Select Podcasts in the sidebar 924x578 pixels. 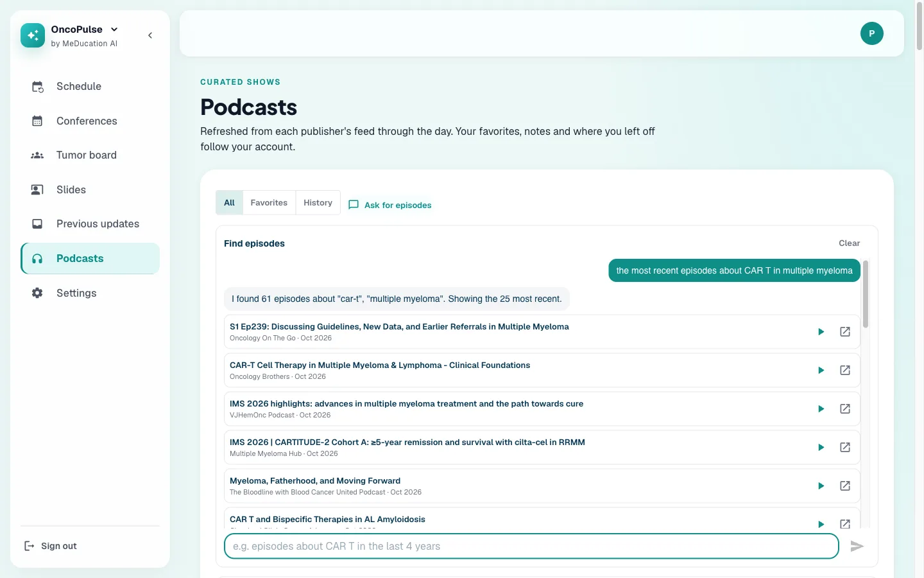(x=90, y=258)
